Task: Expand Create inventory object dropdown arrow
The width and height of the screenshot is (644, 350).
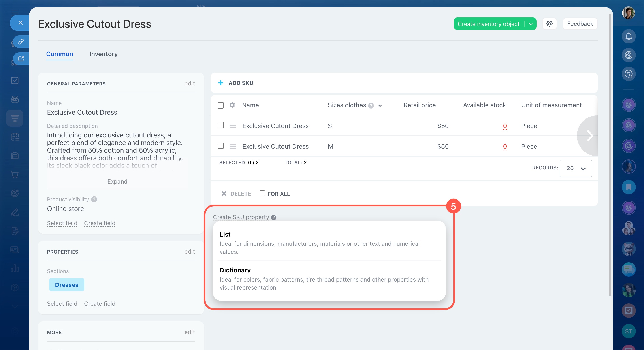Action: point(531,24)
